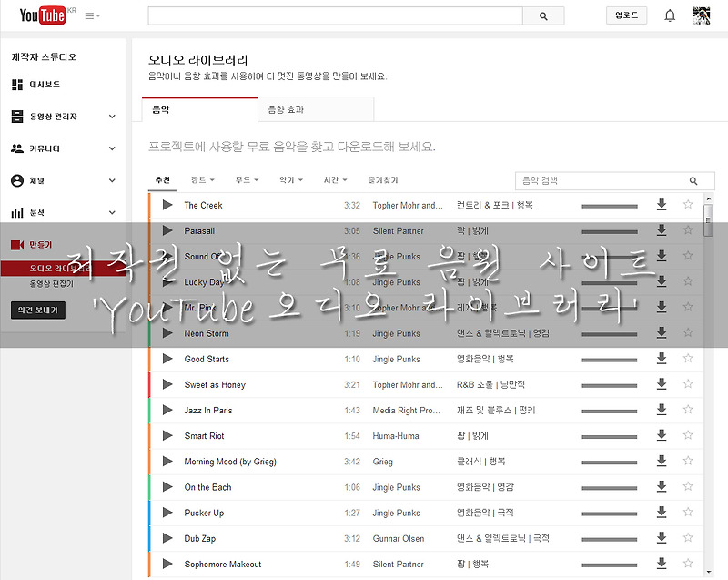Star the Sweet as Honey track
728x580 pixels.
[x=688, y=383]
